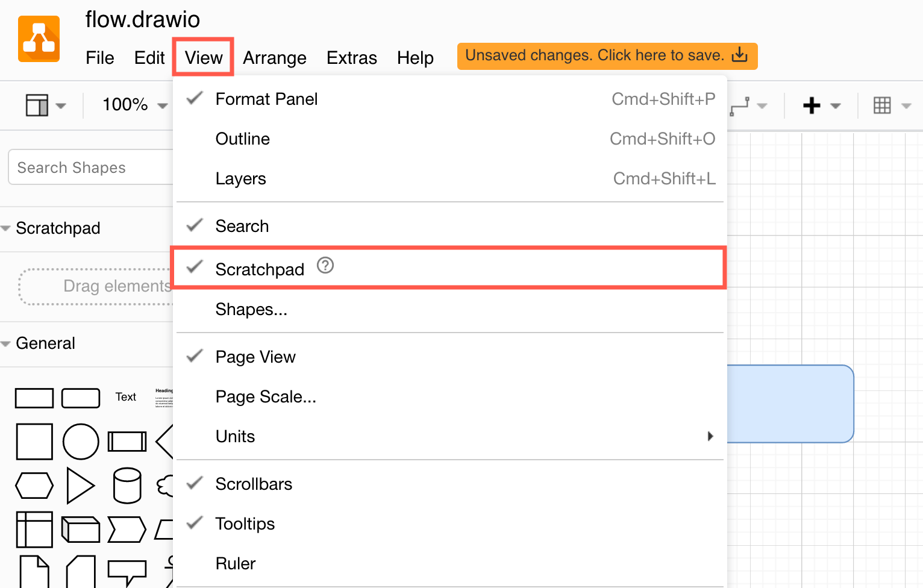Select the circle shape
Screen dimensions: 923x588
81,441
